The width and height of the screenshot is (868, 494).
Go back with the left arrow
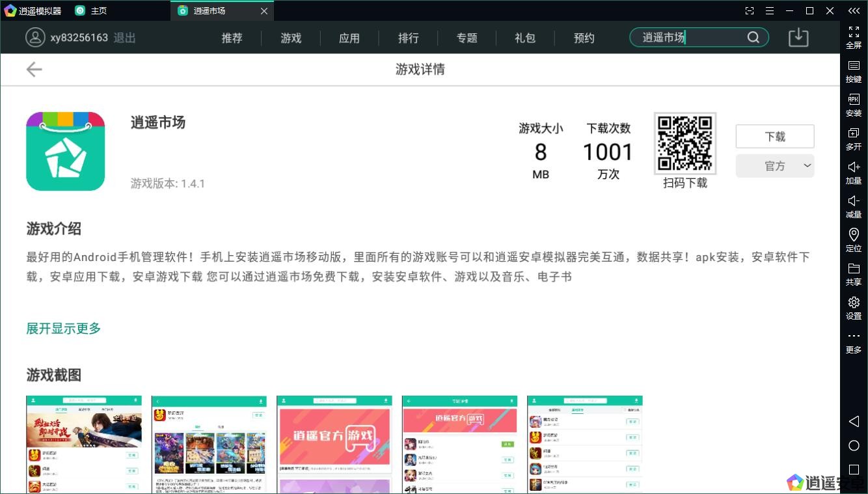pos(34,69)
